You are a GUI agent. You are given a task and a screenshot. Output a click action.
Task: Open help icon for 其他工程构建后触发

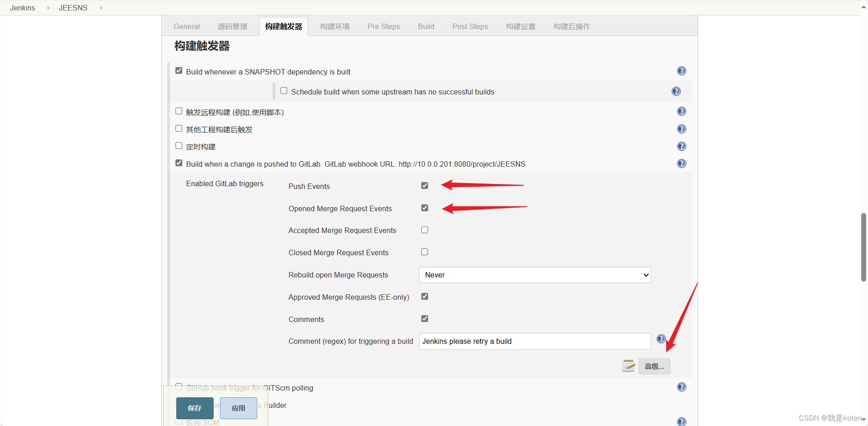pos(681,129)
